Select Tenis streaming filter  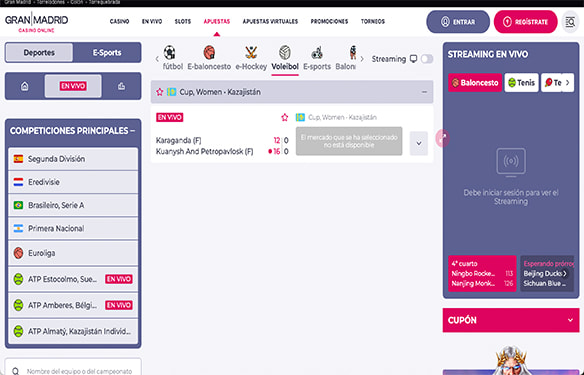tap(521, 83)
